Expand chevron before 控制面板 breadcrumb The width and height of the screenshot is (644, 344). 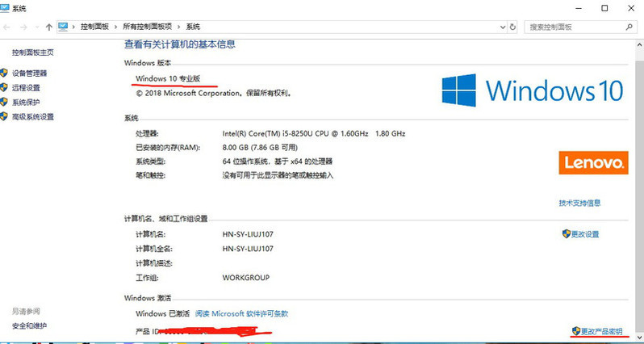coord(74,27)
